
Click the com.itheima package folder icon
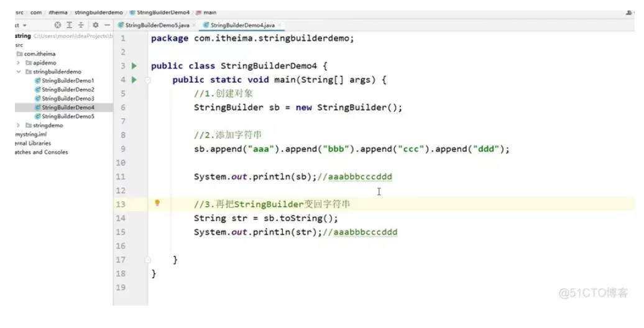pos(19,54)
